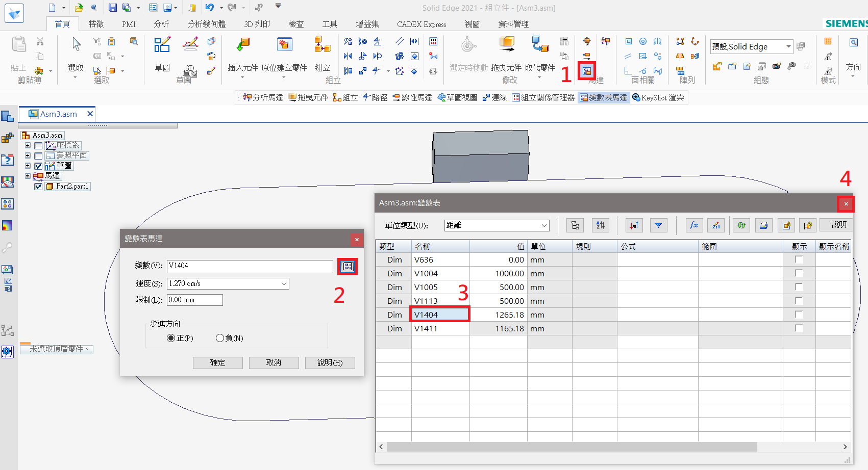This screenshot has width=868, height=470.
Task: Expand the Motors tree node
Action: (x=28, y=176)
